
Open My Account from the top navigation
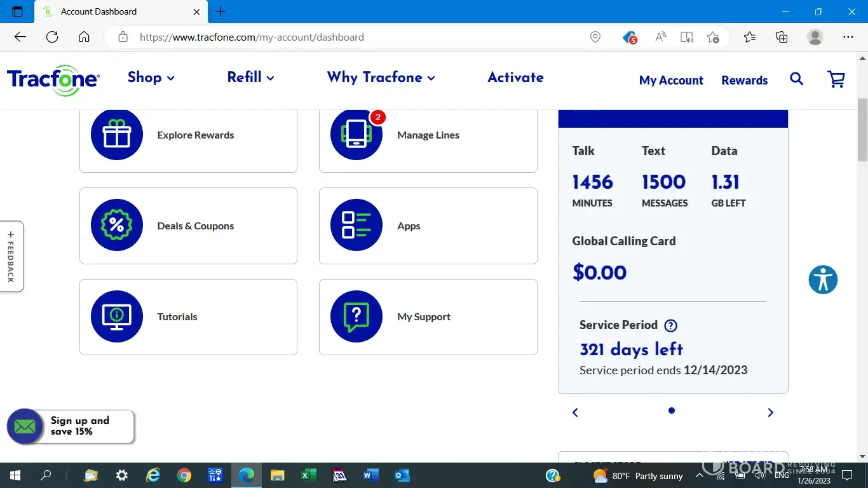point(671,80)
